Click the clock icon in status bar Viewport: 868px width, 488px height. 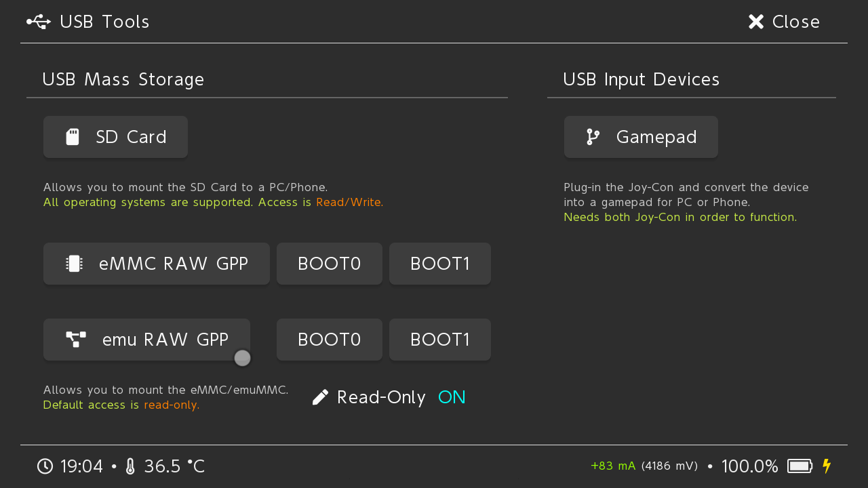[45, 466]
